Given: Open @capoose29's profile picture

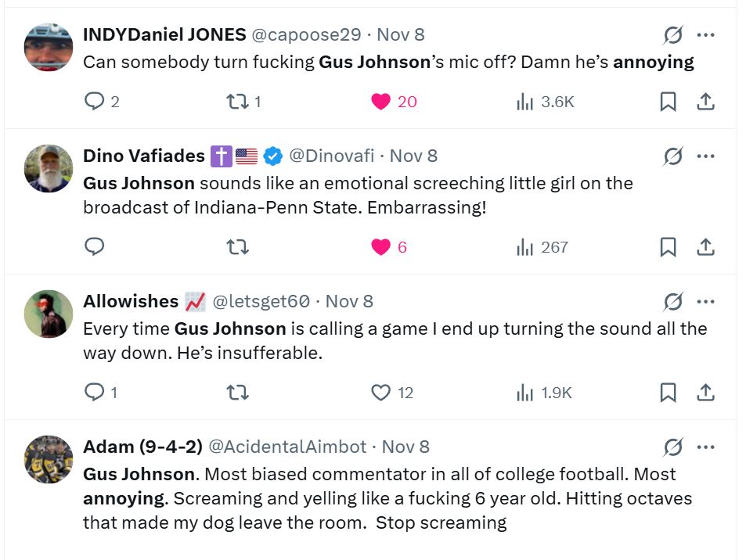Looking at the screenshot, I should (48, 46).
